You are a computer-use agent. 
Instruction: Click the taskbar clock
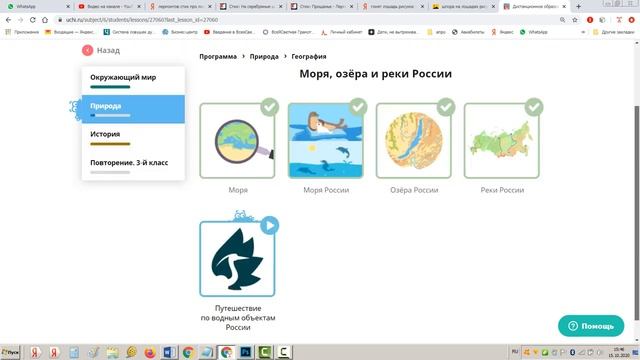(x=619, y=352)
